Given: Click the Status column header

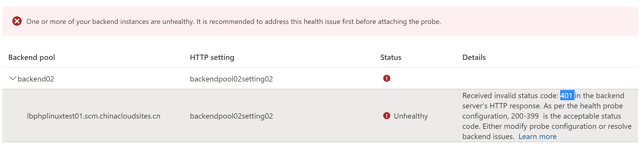Looking at the screenshot, I should (x=391, y=57).
